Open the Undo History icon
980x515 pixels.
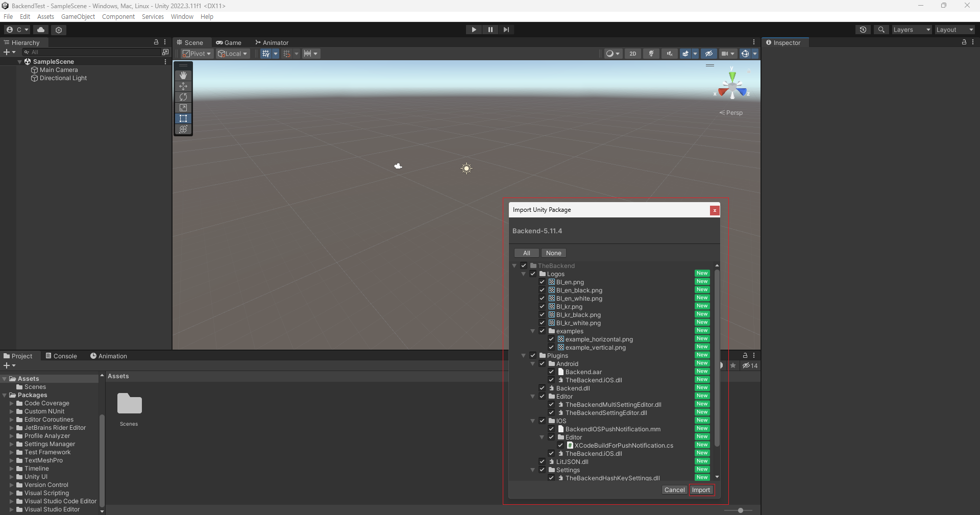[x=863, y=30]
